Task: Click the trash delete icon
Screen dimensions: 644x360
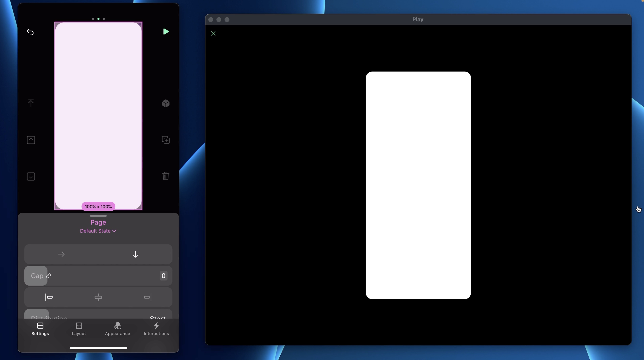Action: click(x=166, y=176)
